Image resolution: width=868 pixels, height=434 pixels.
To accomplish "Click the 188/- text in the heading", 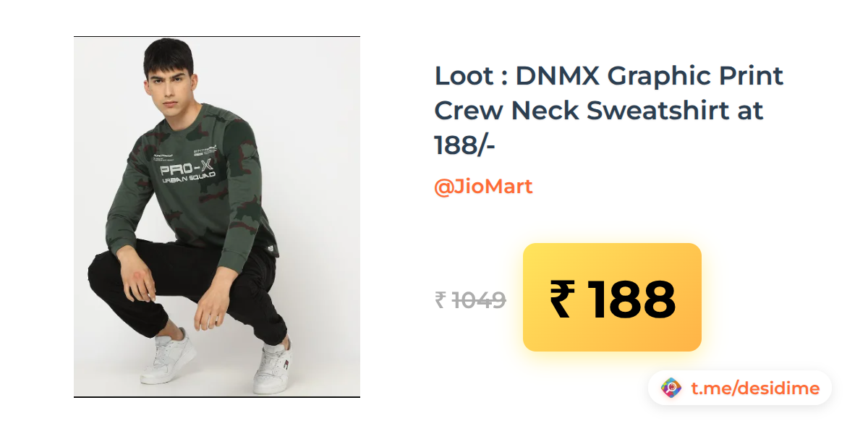I will [464, 145].
